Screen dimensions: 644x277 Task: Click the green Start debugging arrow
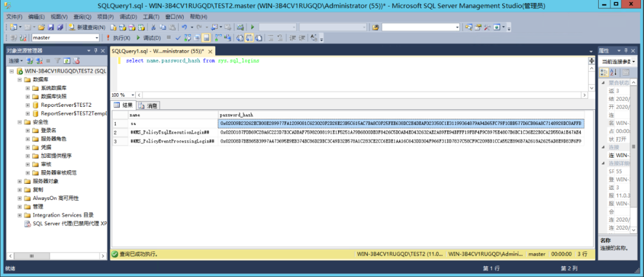point(253,27)
